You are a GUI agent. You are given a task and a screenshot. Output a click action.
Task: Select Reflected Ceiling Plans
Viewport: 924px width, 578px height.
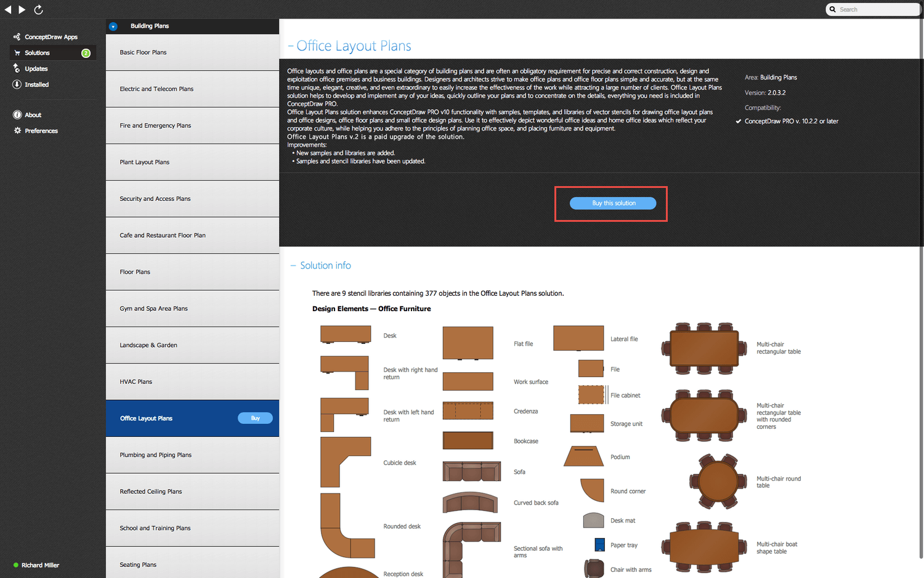pos(192,492)
